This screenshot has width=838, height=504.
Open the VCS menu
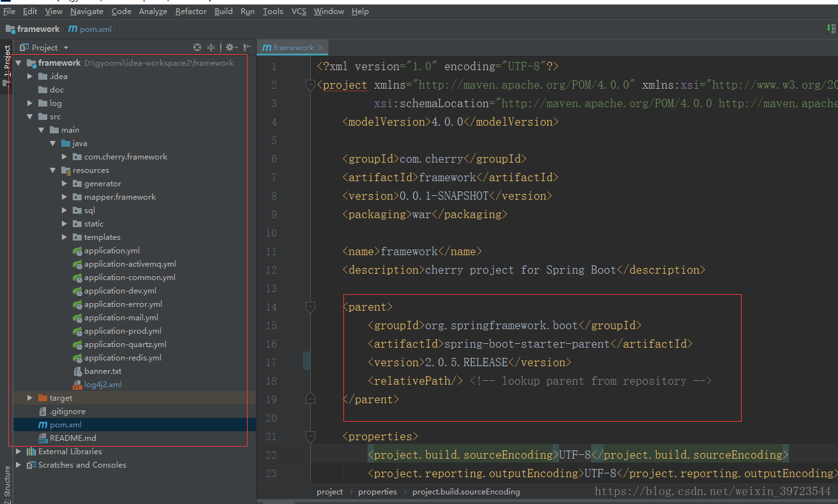click(299, 11)
